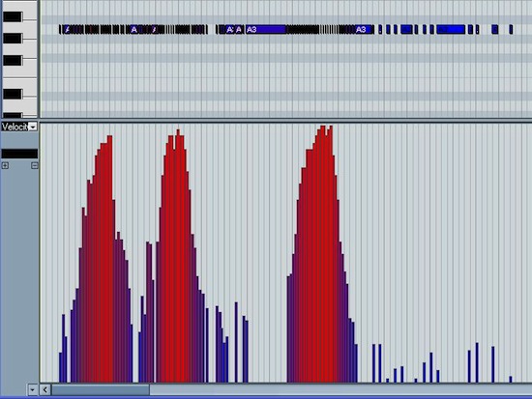Click the Velocity lane name label
Image resolution: width=532 pixels, height=399 pixels.
tap(15, 128)
